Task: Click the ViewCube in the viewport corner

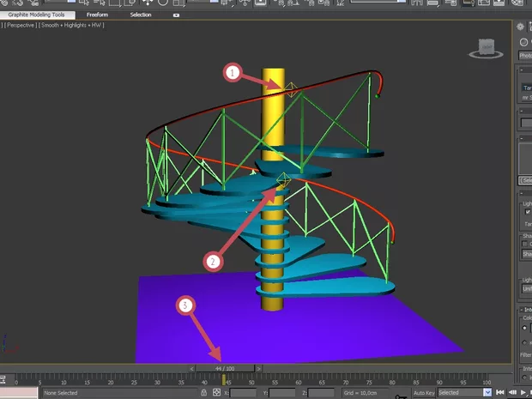Action: (x=487, y=48)
